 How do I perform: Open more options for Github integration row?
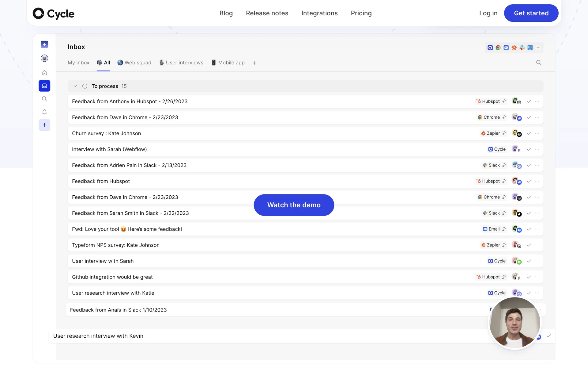coord(537,277)
